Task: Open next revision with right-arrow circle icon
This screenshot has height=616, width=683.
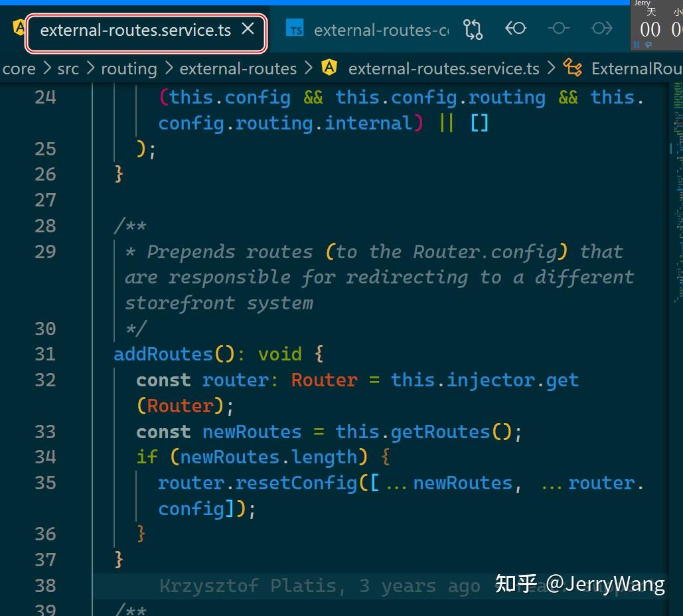Action: (x=602, y=29)
